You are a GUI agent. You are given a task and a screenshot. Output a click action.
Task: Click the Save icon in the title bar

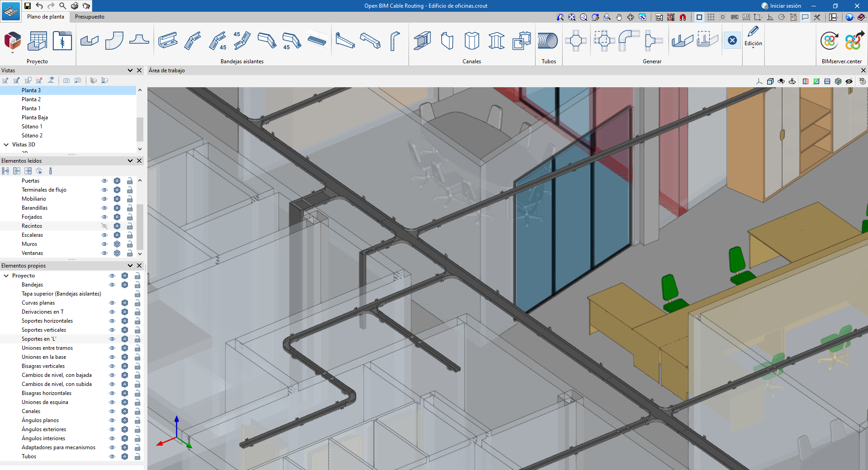pyautogui.click(x=28, y=6)
